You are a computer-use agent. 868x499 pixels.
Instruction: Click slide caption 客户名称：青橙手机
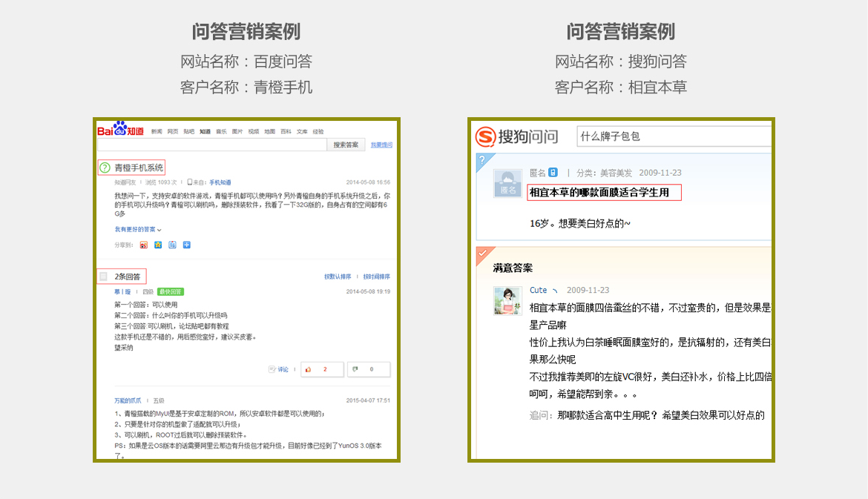pyautogui.click(x=246, y=87)
